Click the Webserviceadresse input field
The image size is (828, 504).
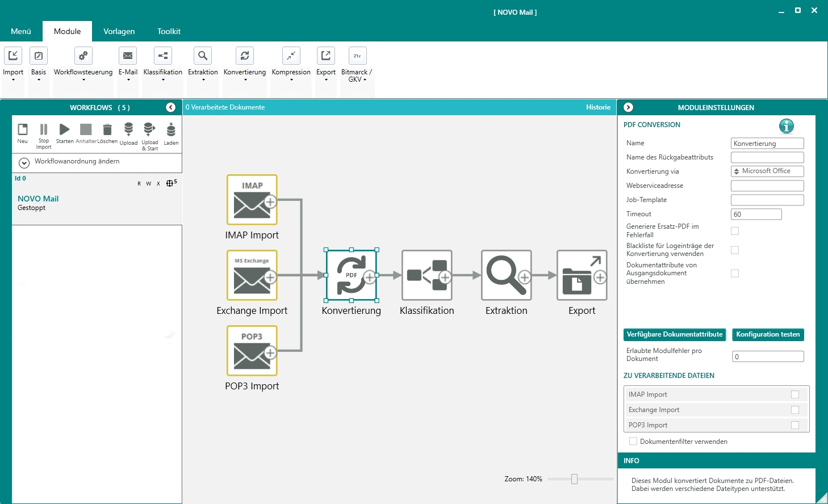[767, 186]
